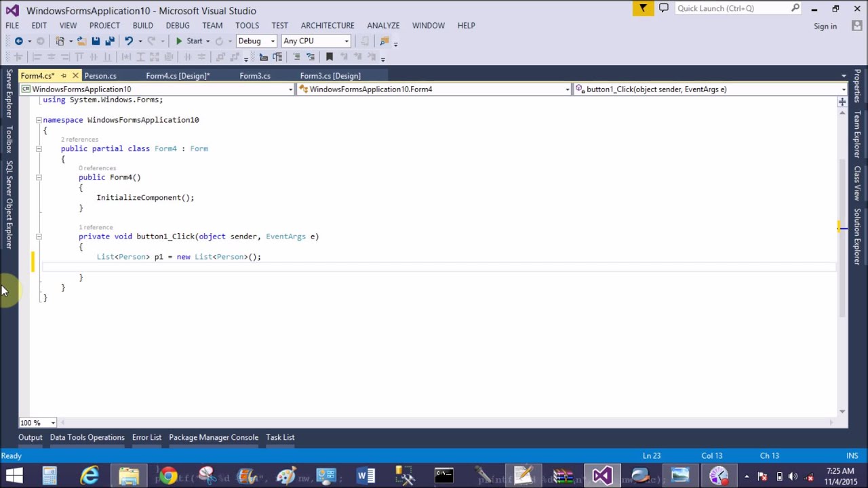Open the Undo history dropdown arrow
The image size is (868, 488).
coord(140,41)
